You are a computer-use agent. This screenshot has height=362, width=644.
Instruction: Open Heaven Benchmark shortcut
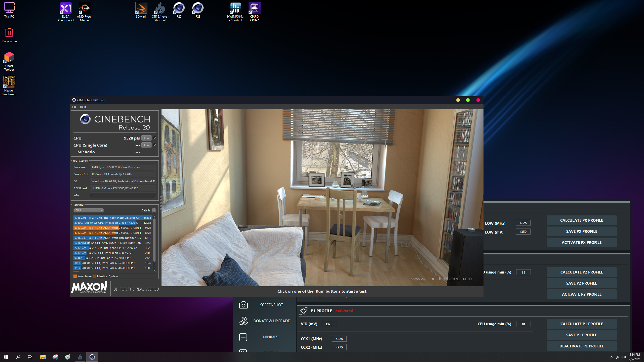click(9, 86)
